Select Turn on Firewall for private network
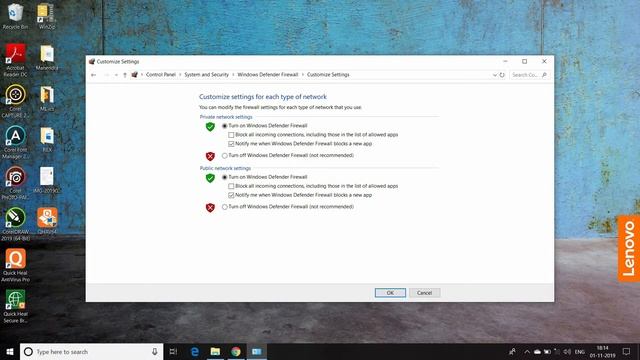Viewport: 640px width, 360px height. (x=224, y=126)
